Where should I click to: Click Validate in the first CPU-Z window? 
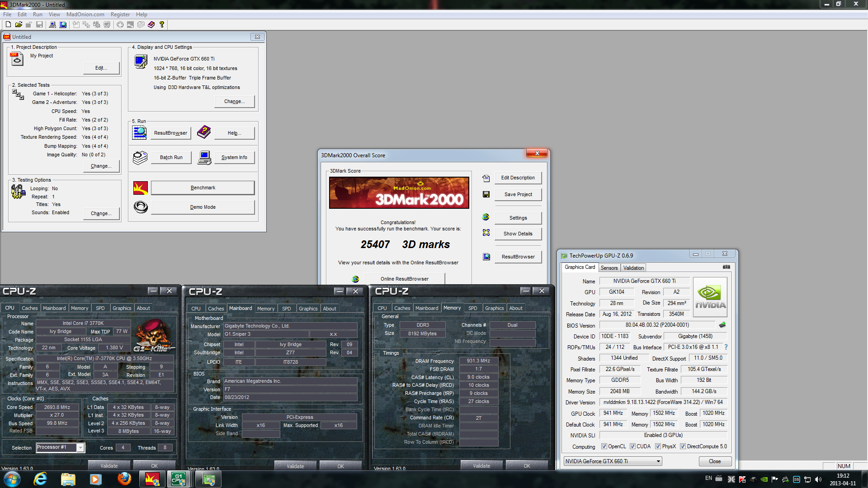click(x=109, y=466)
